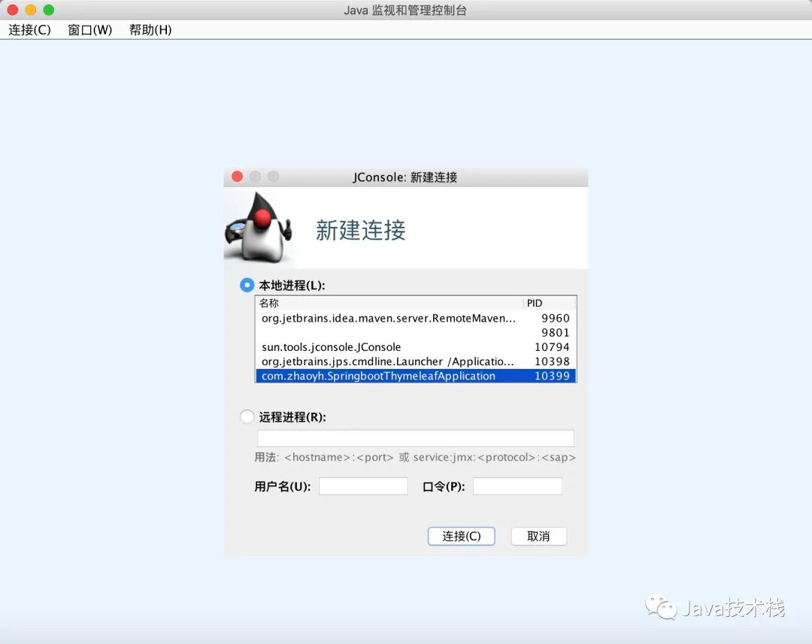The image size is (812, 644).
Task: Click the remote process address field
Action: (416, 438)
